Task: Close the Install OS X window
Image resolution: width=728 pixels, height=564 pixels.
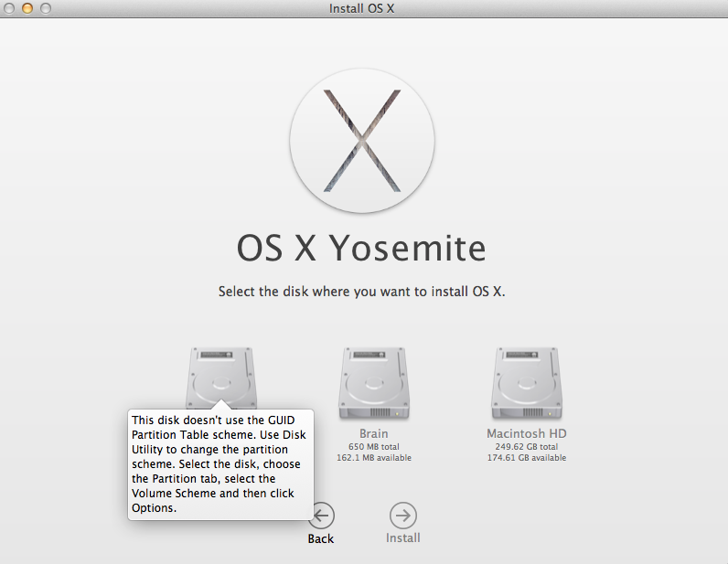Action: (x=9, y=8)
